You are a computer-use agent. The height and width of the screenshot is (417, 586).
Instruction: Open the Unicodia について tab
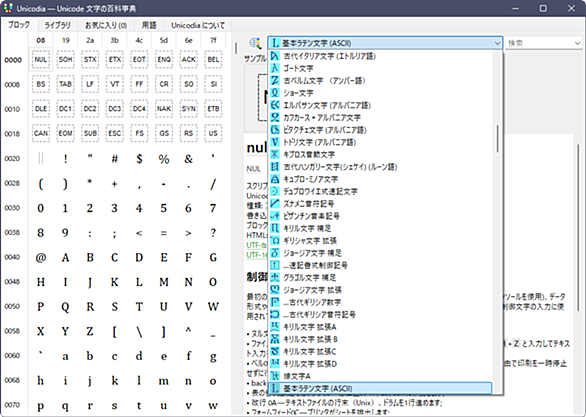coord(198,25)
